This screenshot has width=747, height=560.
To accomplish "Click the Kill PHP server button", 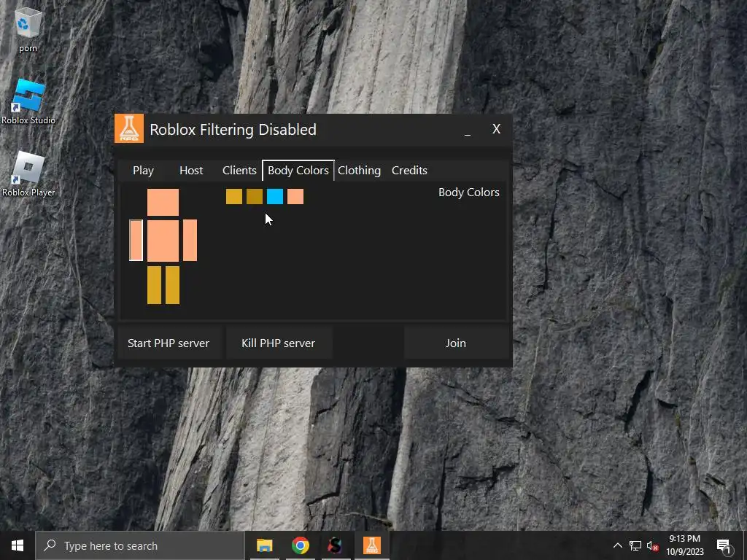I will 278,343.
